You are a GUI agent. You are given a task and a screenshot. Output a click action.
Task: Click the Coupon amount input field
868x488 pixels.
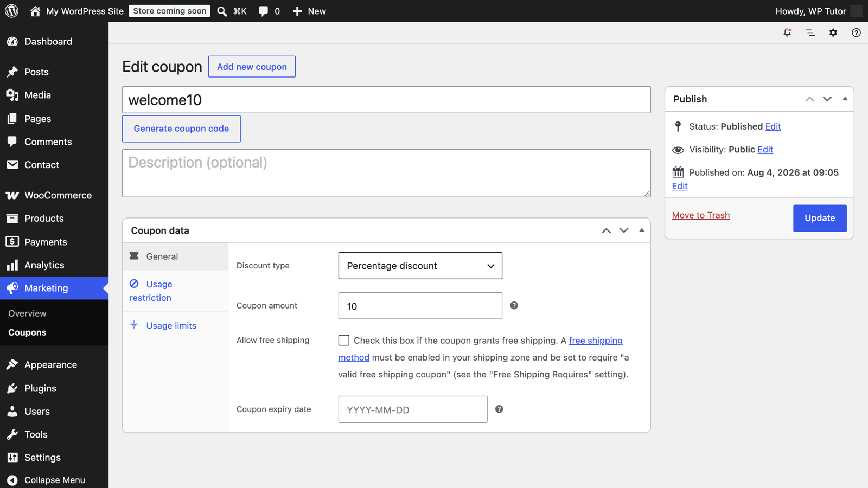420,306
